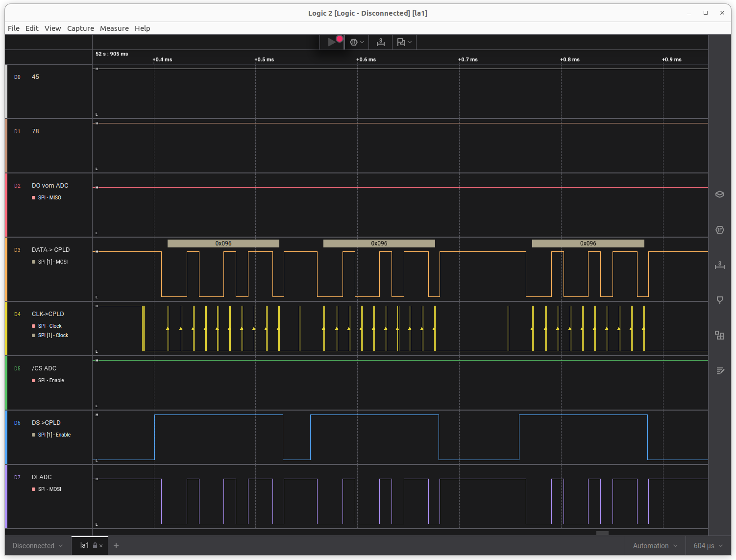This screenshot has width=736, height=560.
Task: Open the 604 µs zoom dropdown
Action: [x=708, y=546]
